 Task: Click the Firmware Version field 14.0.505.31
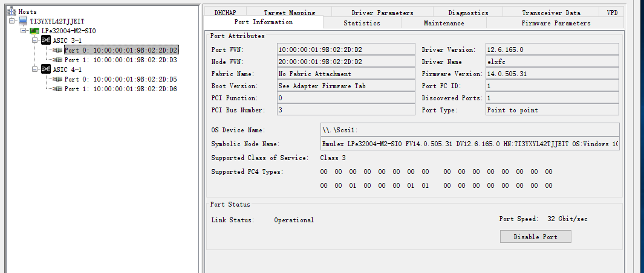tap(552, 74)
